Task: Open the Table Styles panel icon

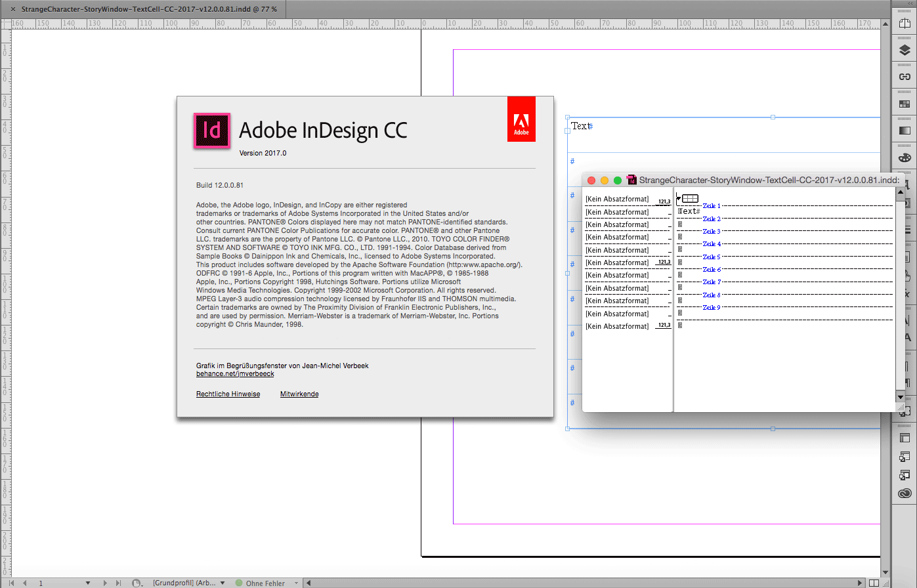Action: click(905, 457)
